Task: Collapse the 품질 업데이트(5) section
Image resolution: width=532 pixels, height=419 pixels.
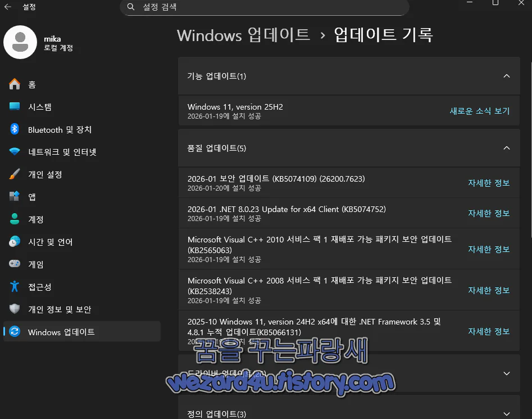Action: coord(507,148)
